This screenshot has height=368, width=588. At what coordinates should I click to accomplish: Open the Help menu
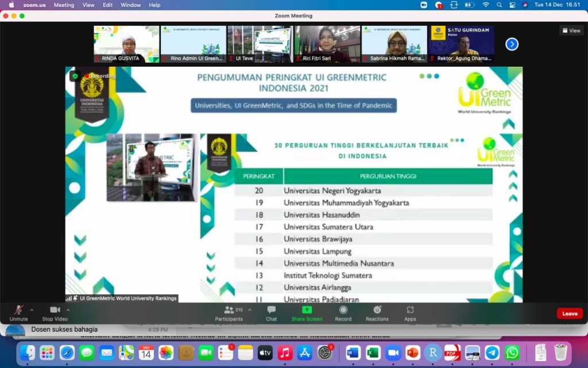[154, 5]
